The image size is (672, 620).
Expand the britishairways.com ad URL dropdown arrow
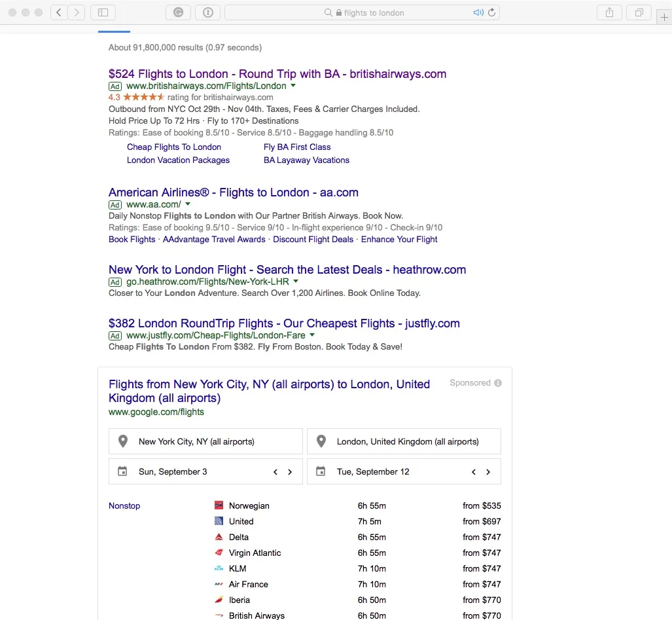pos(293,85)
